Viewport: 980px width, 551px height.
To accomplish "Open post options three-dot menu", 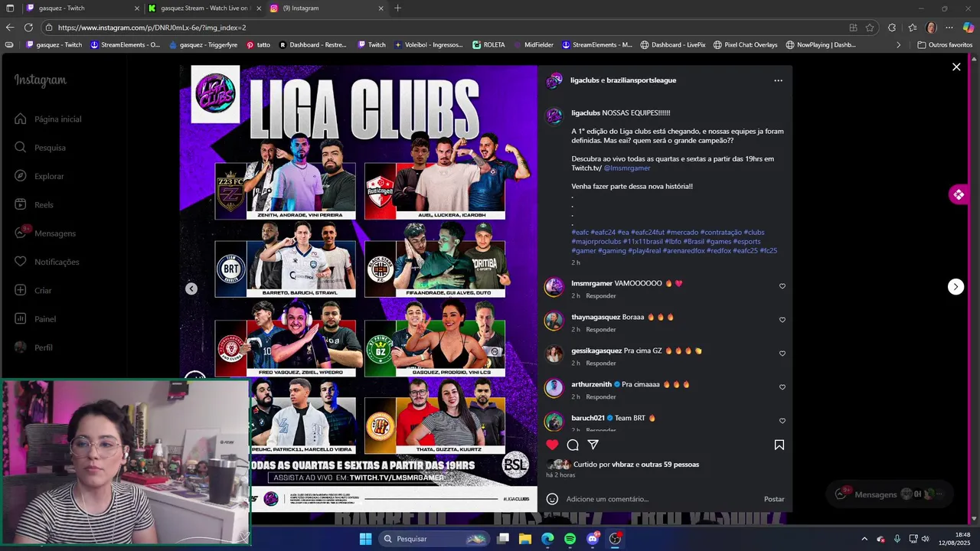I will pos(778,80).
